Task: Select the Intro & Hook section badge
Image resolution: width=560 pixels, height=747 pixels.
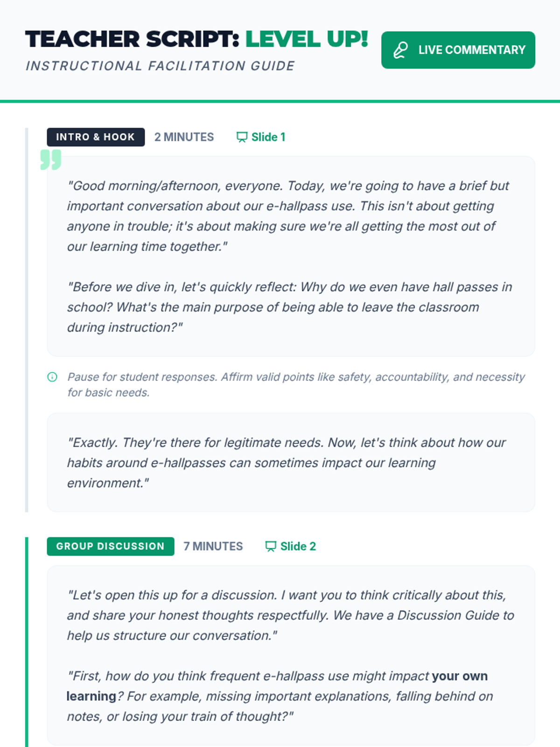Action: [96, 137]
